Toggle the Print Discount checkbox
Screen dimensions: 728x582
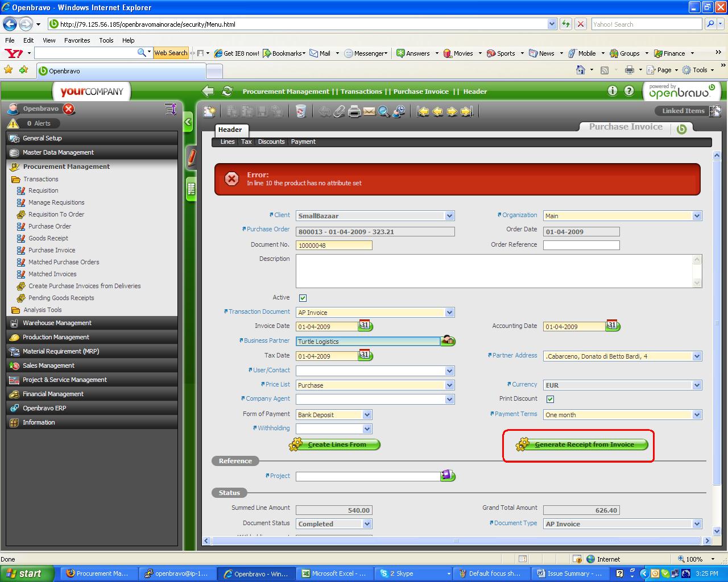[550, 399]
